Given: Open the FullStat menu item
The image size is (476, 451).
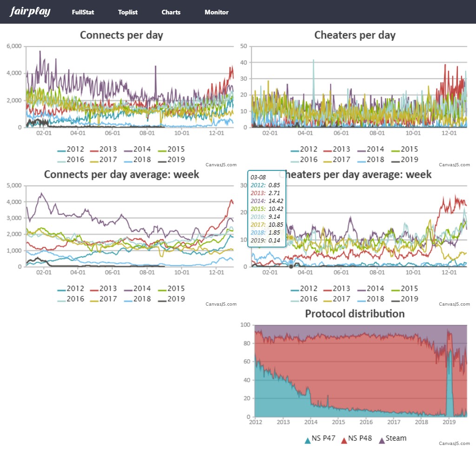Looking at the screenshot, I should 83,12.
